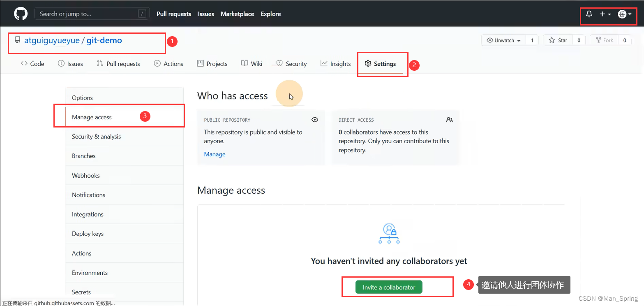Screen dimensions: 644x306
Task: Open Pull requests in top navigation
Action: [174, 14]
